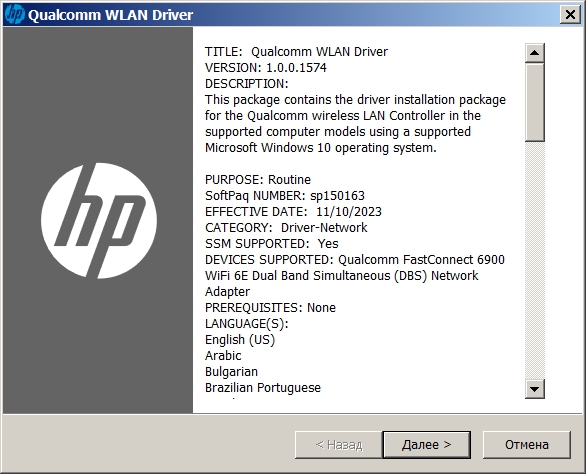Click 'Brazilian Portuguese' language entry
This screenshot has width=586, height=474.
tap(263, 388)
